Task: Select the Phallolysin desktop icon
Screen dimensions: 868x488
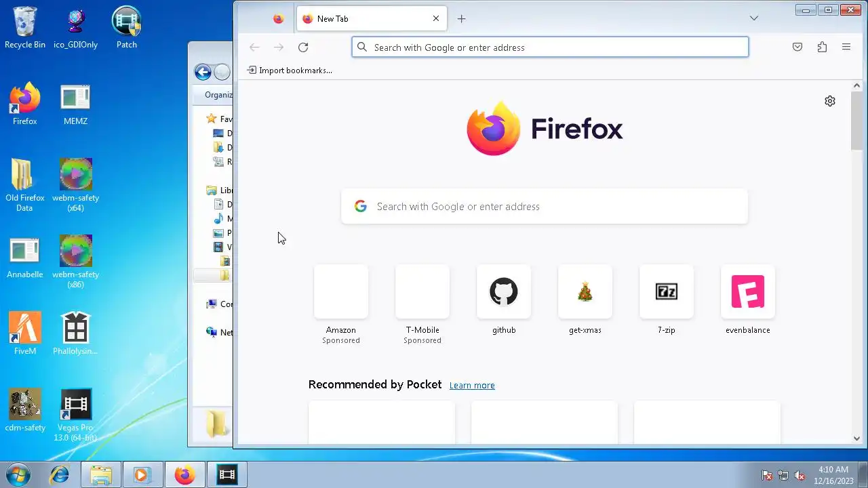Action: [x=75, y=334]
